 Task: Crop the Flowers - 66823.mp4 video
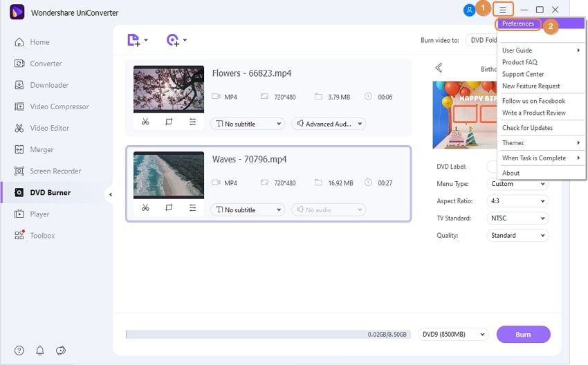(169, 122)
